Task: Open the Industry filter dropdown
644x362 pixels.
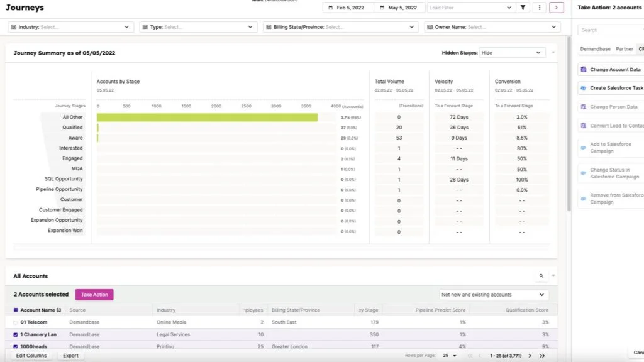Action: coord(70,27)
